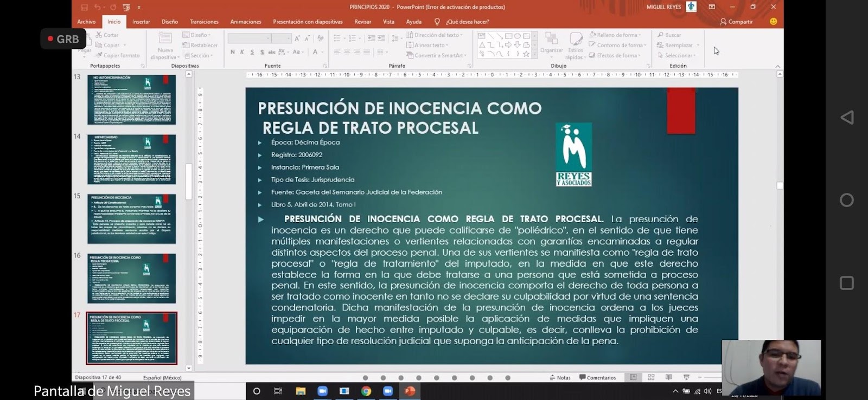Viewport: 868px width, 400px height.
Task: Toggle text shadow formatting
Action: 262,52
